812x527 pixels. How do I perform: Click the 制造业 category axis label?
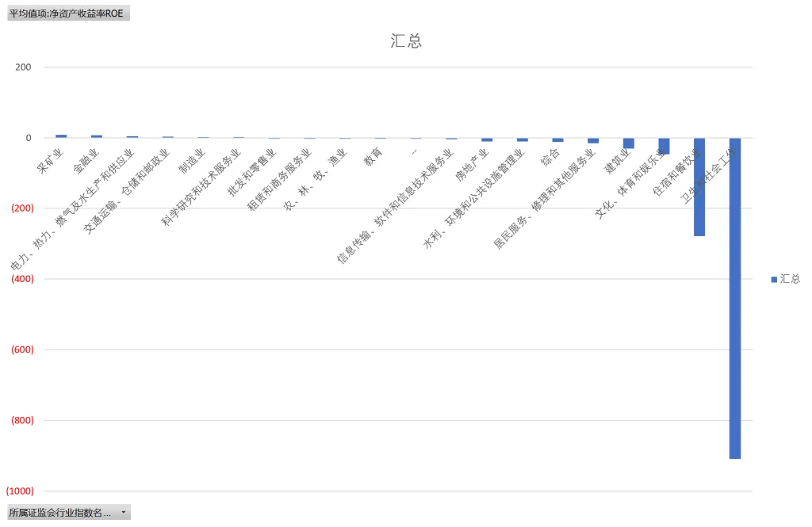tap(192, 161)
